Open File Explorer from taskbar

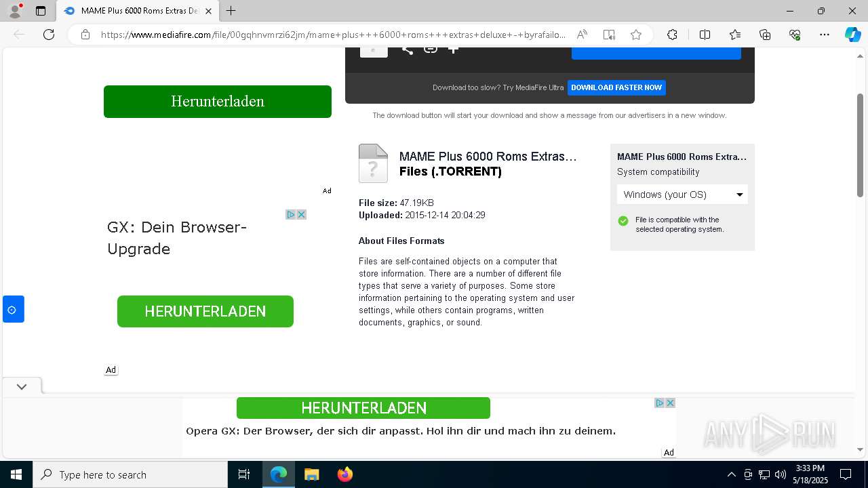[x=311, y=474]
